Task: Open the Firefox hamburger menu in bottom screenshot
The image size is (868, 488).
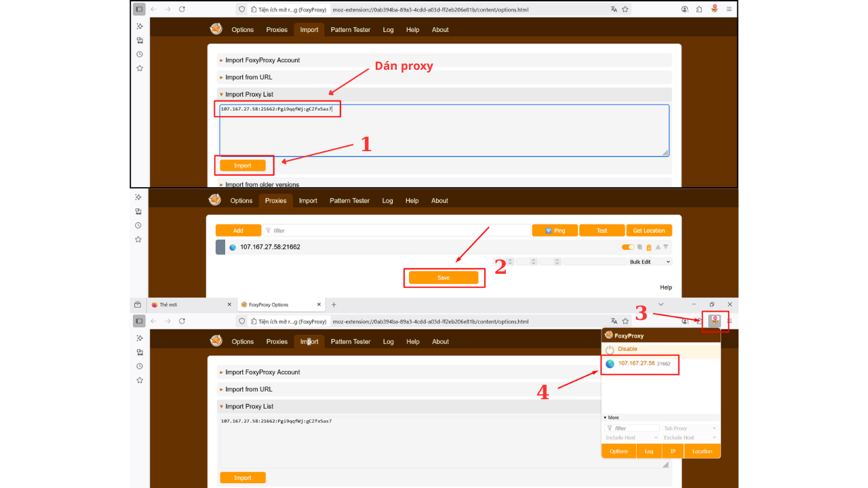Action: click(x=730, y=321)
